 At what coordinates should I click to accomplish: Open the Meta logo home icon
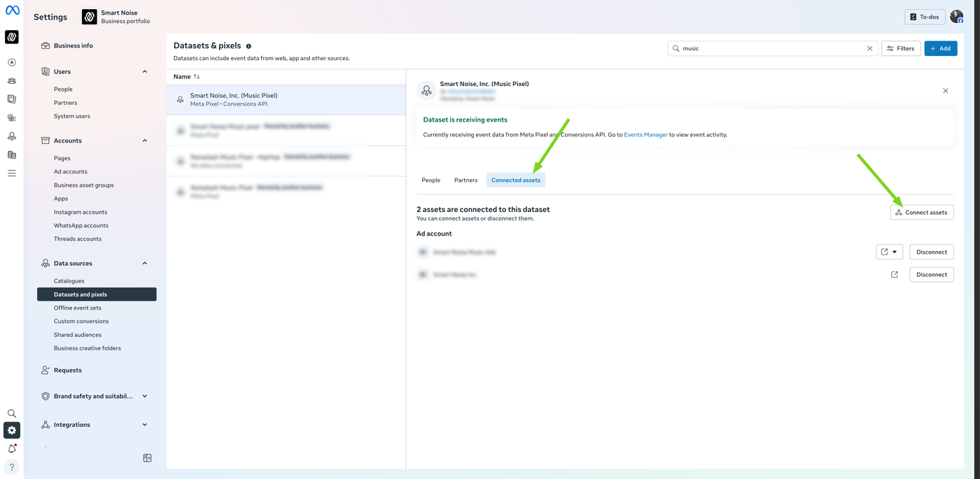point(12,10)
